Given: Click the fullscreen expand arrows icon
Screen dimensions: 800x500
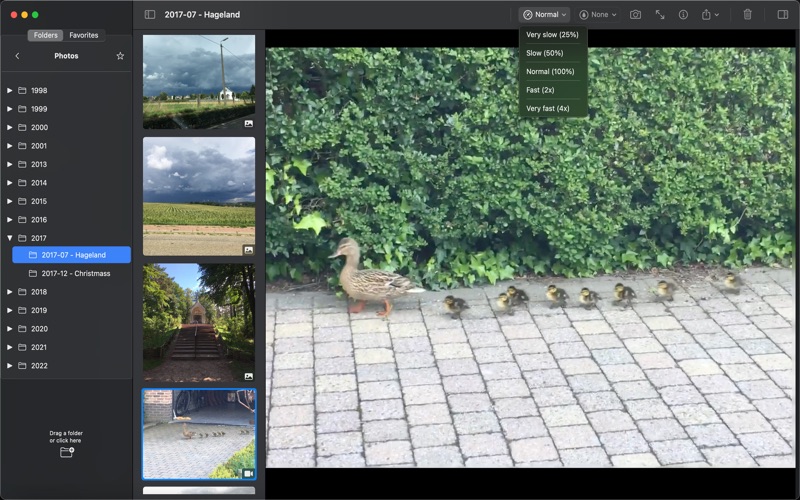Looking at the screenshot, I should pos(660,15).
